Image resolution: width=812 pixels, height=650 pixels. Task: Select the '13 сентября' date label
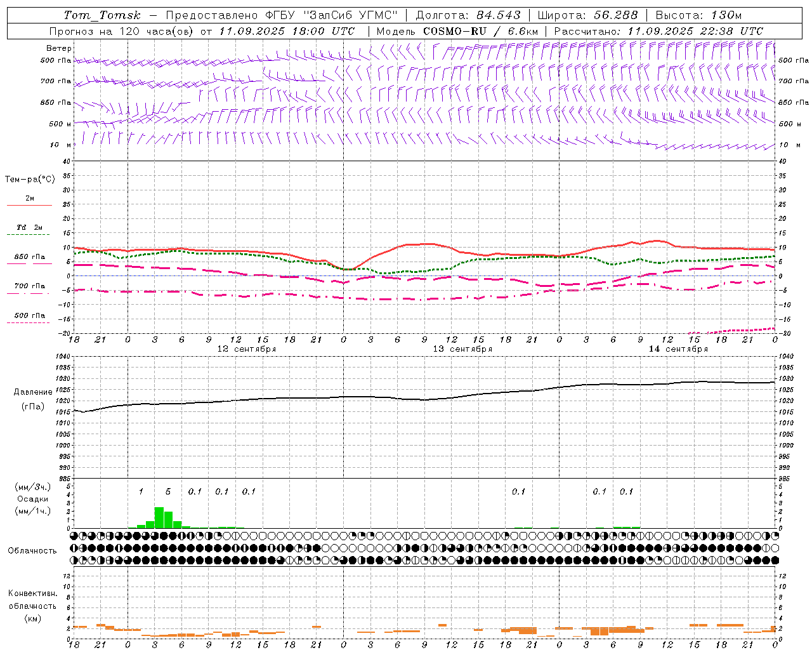tap(462, 349)
